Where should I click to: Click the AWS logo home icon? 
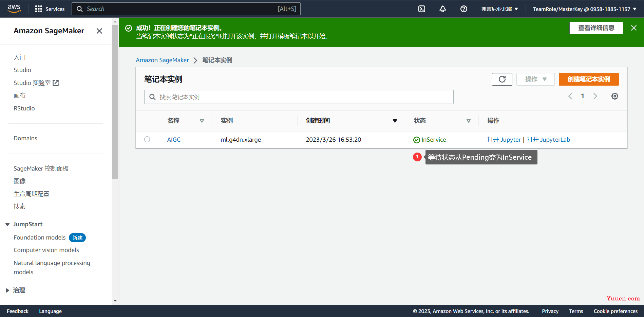click(14, 8)
